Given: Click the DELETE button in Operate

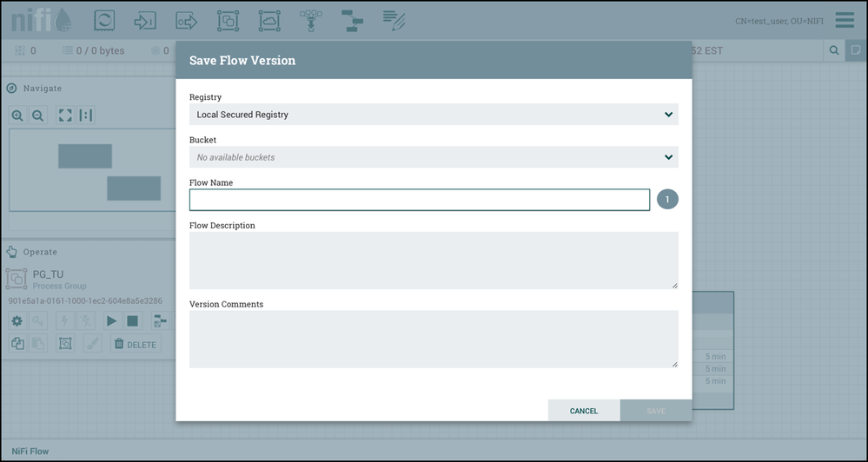Looking at the screenshot, I should coord(136,344).
